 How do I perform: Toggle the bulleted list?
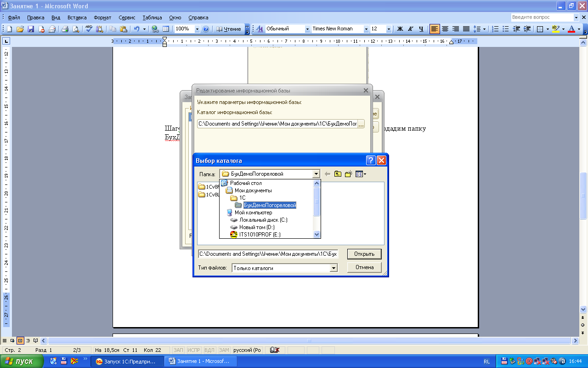click(506, 29)
